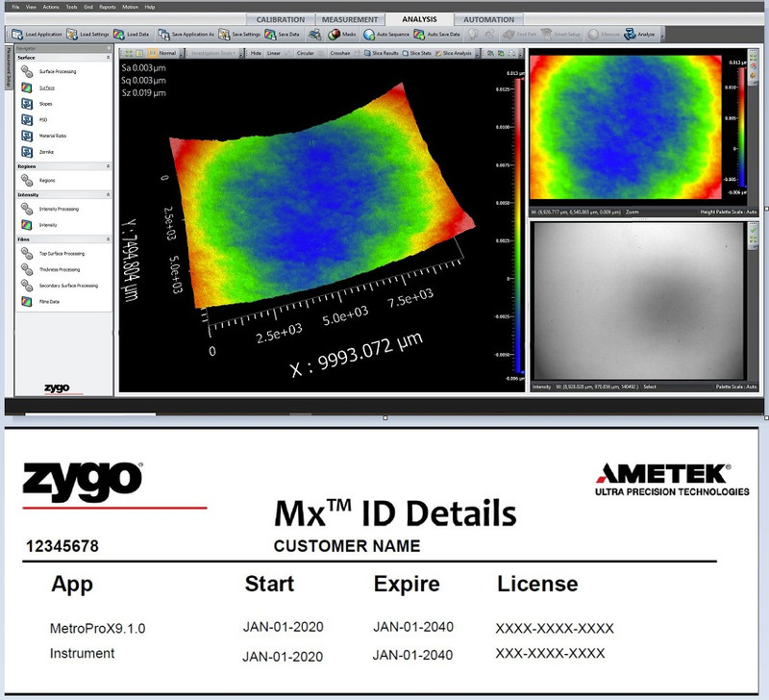Viewport: 769px width, 700px height.
Task: Open Slopes in the Navigator panel
Action: pyautogui.click(x=45, y=103)
